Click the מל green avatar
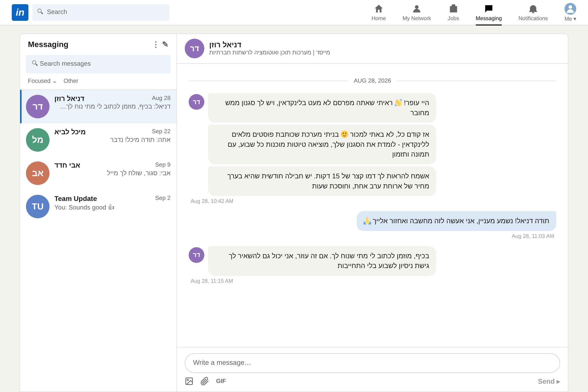The width and height of the screenshot is (588, 392). (38, 140)
